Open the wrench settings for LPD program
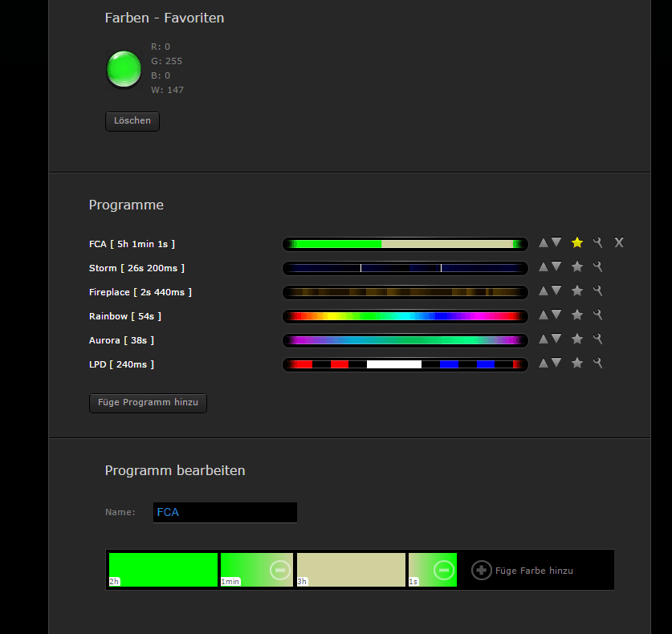The width and height of the screenshot is (672, 634). 597,364
